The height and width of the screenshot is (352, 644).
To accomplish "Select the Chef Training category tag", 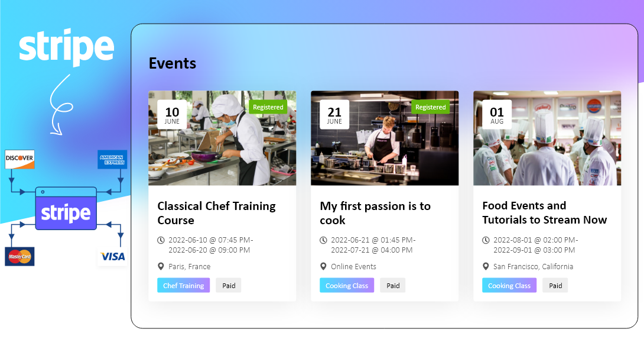I will tap(183, 286).
